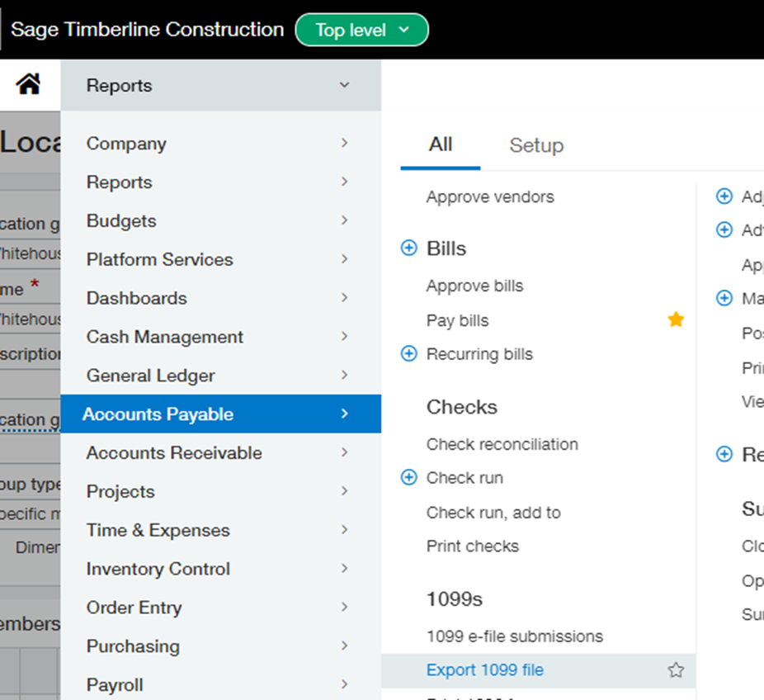Click the first plus icon in right column
The height and width of the screenshot is (700, 764).
[x=724, y=196]
